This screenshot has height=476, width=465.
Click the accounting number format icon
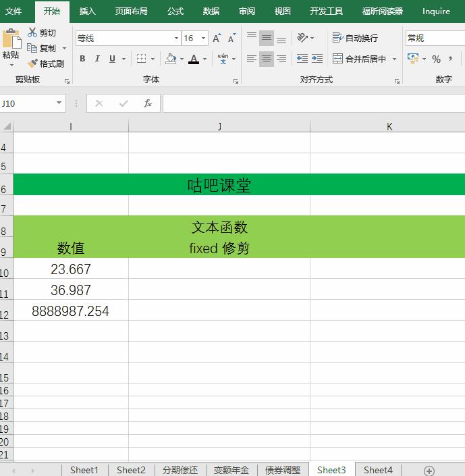(413, 58)
